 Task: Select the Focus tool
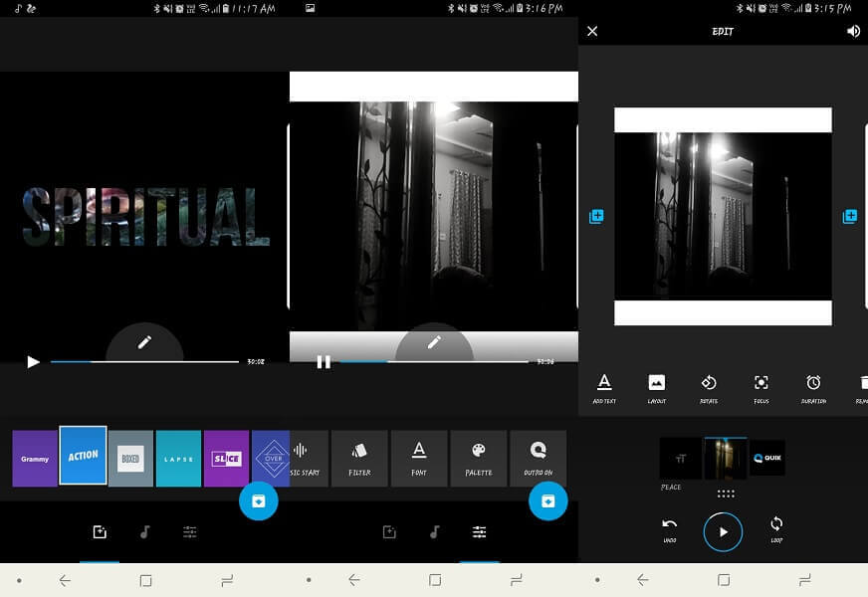coord(761,388)
